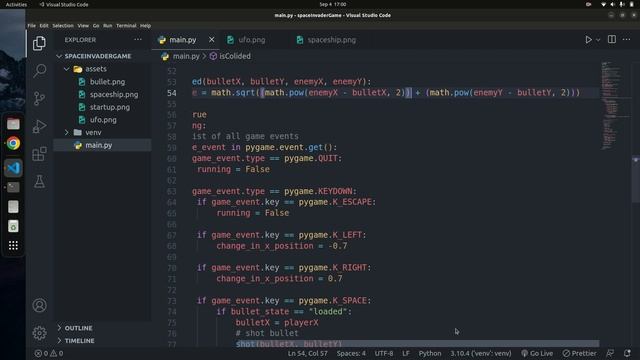Viewport: 640px width, 360px height.
Task: Open bullet.png from the explorer
Action: pyautogui.click(x=107, y=82)
